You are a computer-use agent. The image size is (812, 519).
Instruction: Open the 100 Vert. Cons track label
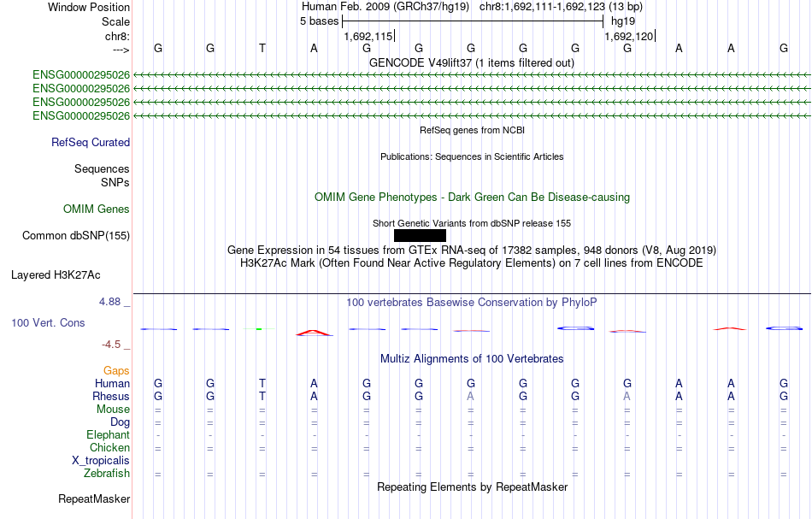point(48,322)
